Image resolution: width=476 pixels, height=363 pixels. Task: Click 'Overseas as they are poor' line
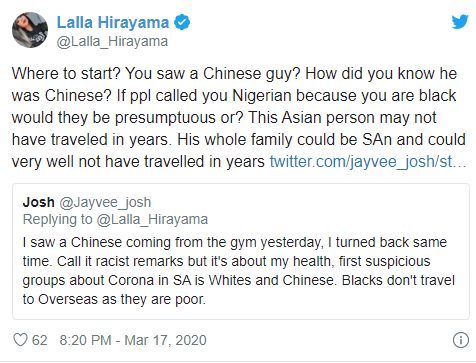(114, 299)
